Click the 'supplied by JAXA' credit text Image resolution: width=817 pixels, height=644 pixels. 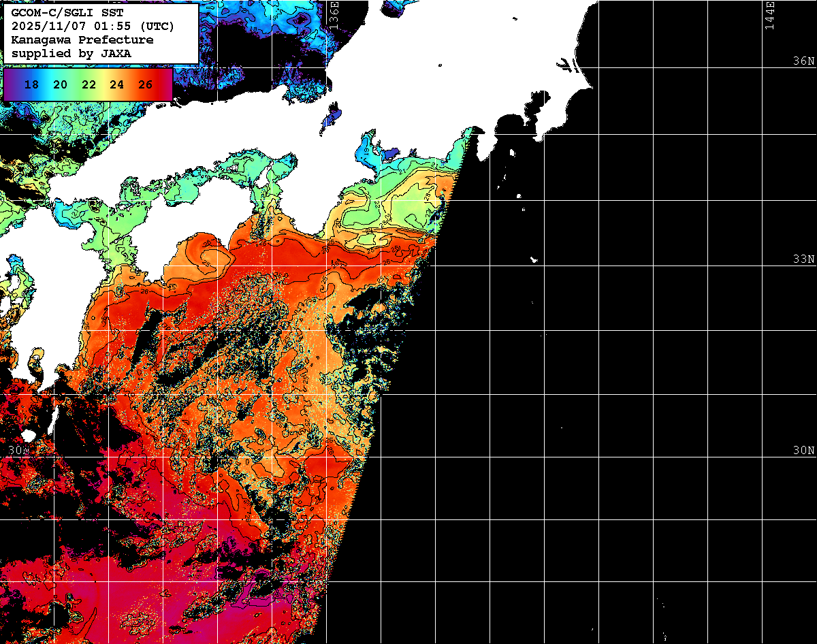71,53
